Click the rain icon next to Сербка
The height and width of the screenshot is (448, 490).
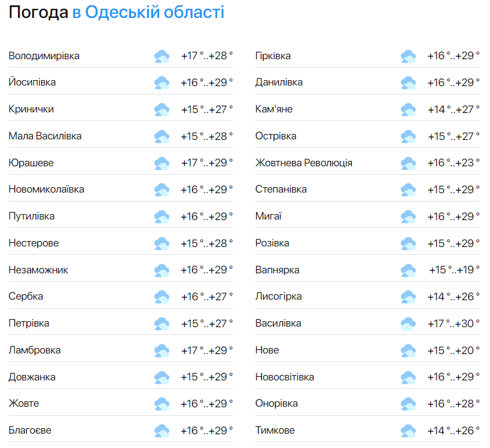pyautogui.click(x=161, y=296)
